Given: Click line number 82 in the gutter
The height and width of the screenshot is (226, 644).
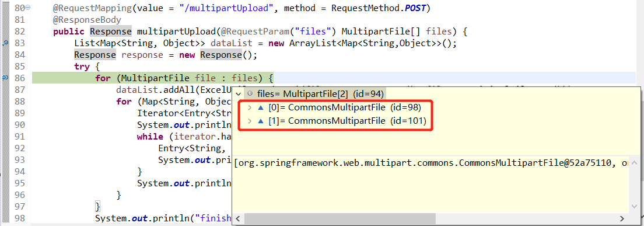Looking at the screenshot, I should point(19,31).
